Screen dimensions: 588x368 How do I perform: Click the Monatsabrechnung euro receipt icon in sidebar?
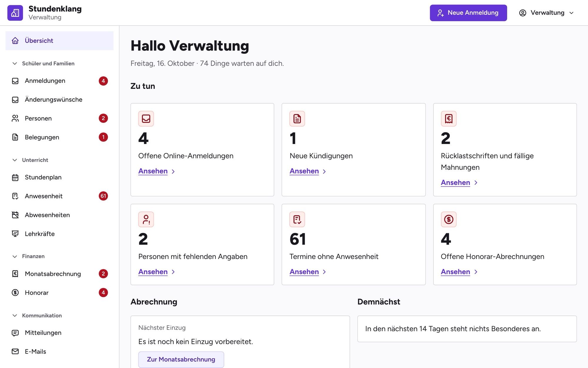click(15, 274)
